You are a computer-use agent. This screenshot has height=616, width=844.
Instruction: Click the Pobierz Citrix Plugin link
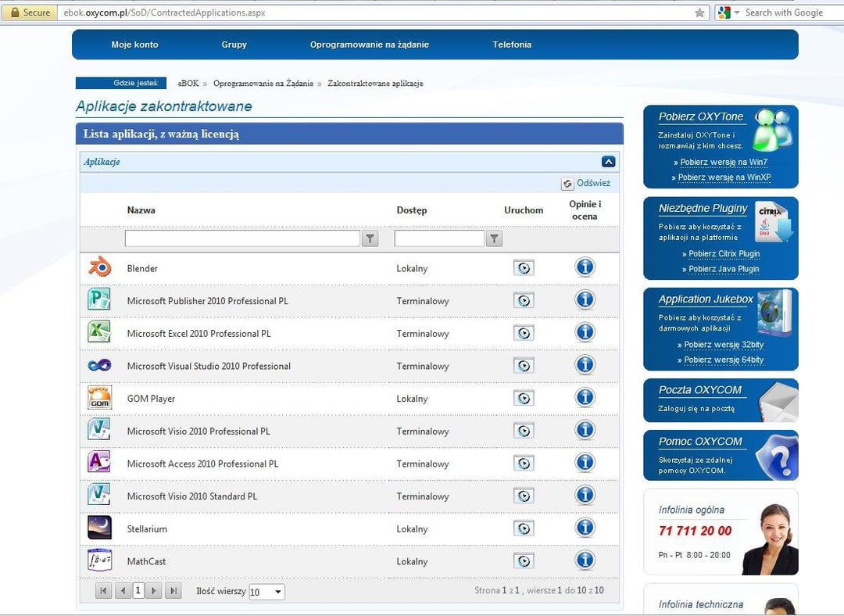pos(724,254)
